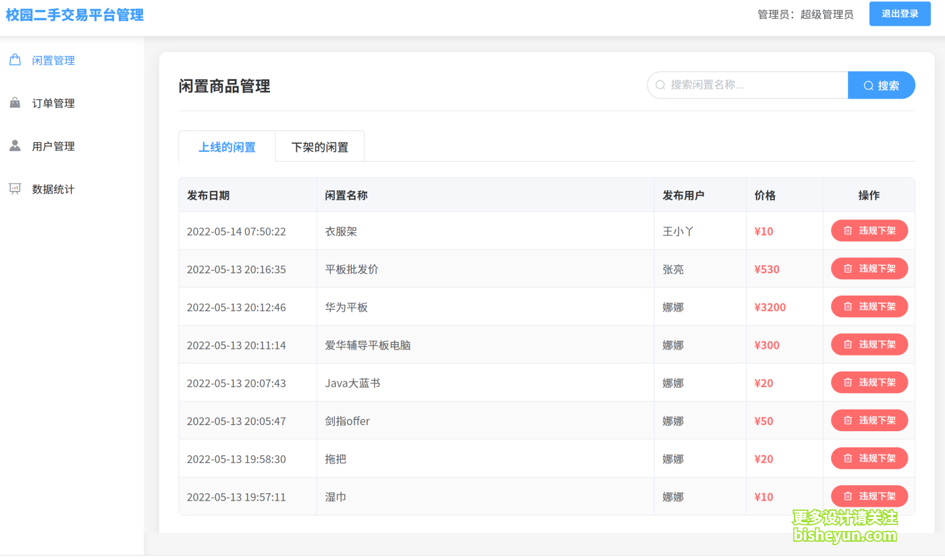The image size is (945, 560).
Task: Click the trash icon in 衣服架 row
Action: 848,231
